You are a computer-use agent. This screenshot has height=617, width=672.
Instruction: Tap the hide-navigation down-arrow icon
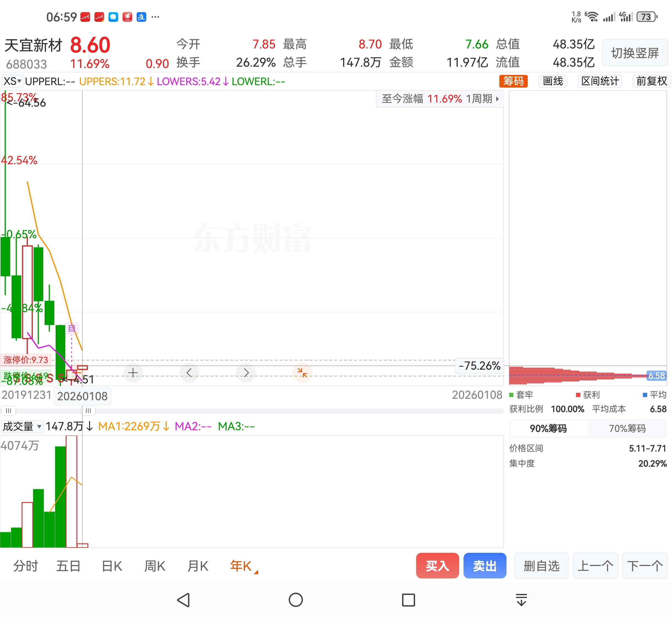click(521, 600)
